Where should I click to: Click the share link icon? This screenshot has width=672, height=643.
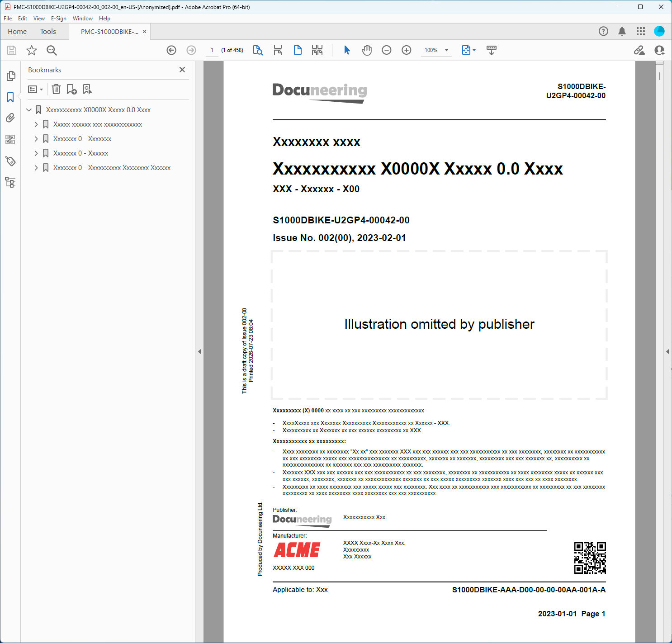click(639, 50)
